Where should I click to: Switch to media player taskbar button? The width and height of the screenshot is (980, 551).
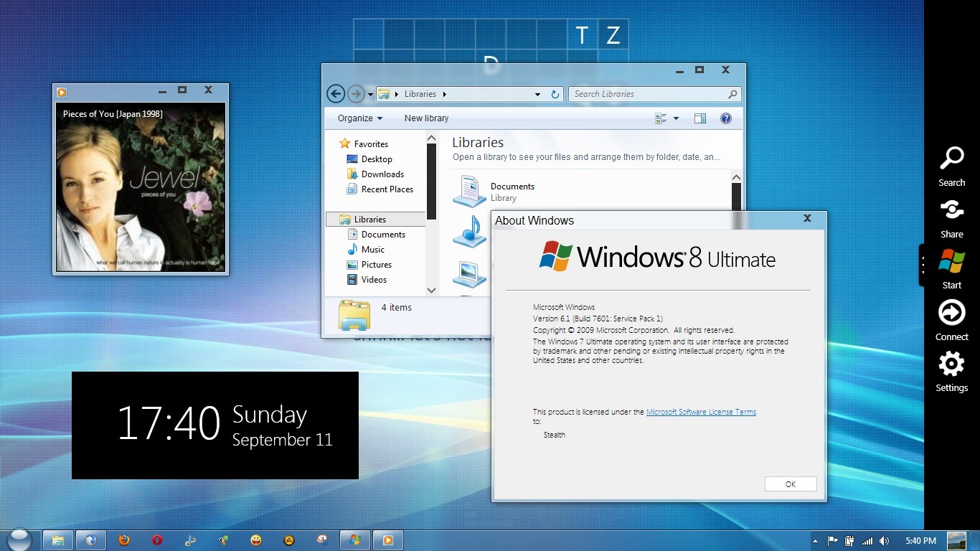388,540
